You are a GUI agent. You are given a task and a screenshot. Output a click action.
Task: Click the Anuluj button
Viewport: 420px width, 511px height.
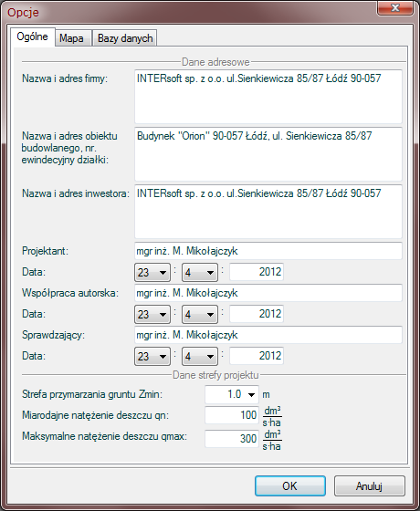click(370, 485)
